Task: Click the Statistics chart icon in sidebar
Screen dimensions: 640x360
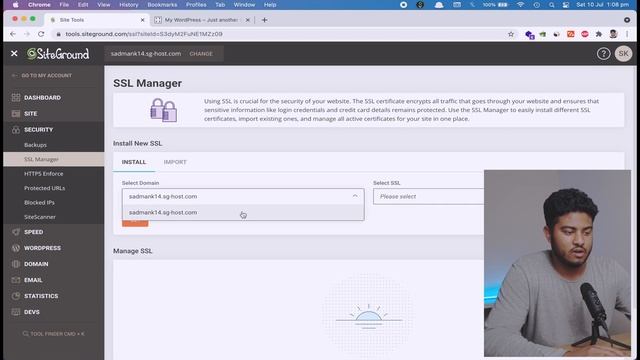Action: point(16,296)
